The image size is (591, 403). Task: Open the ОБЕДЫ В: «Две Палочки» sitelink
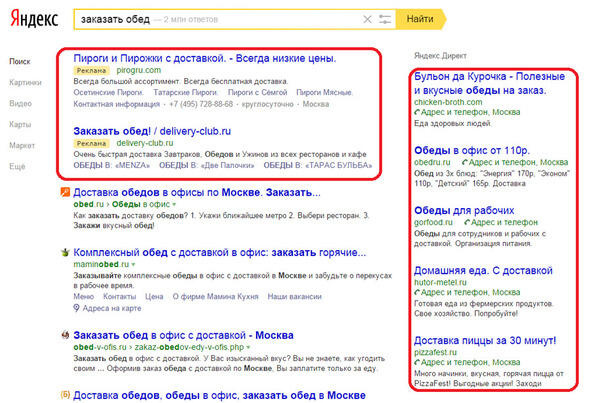(207, 165)
